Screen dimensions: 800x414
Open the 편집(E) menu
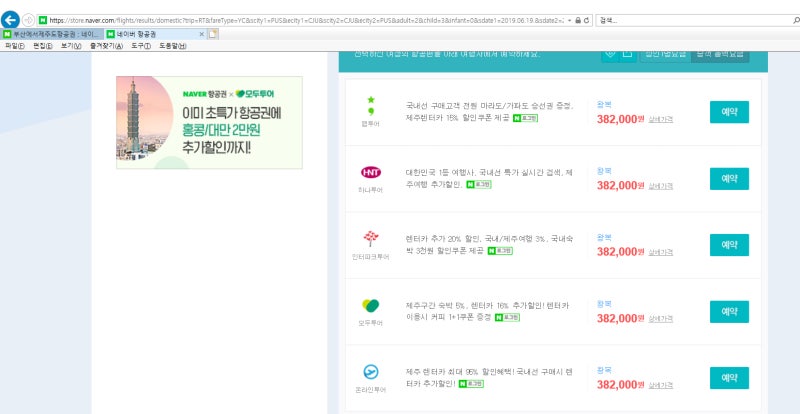(43, 45)
